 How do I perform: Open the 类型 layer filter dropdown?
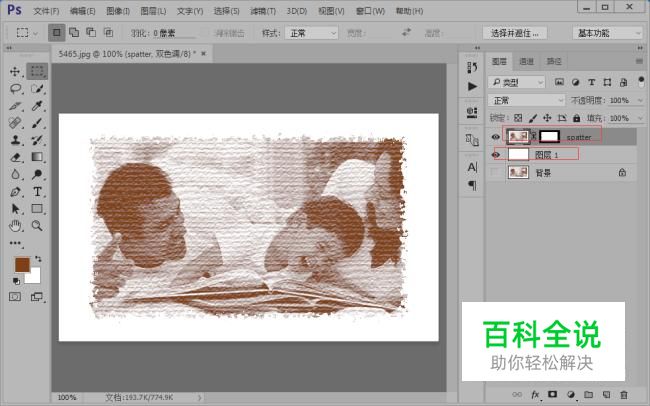pos(516,83)
